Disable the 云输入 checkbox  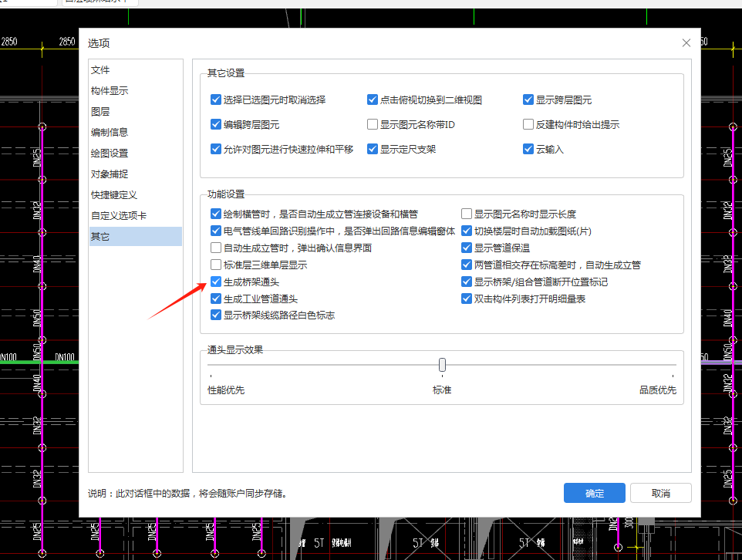[x=528, y=149]
